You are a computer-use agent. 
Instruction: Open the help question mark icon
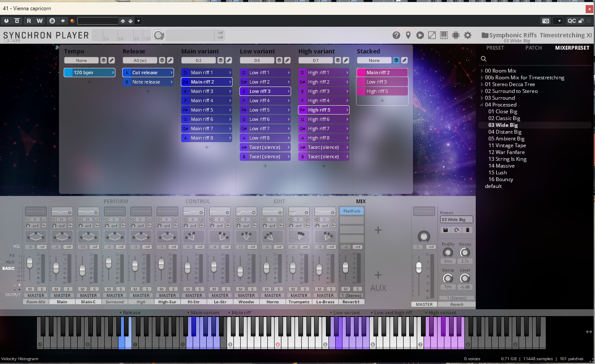tap(396, 35)
